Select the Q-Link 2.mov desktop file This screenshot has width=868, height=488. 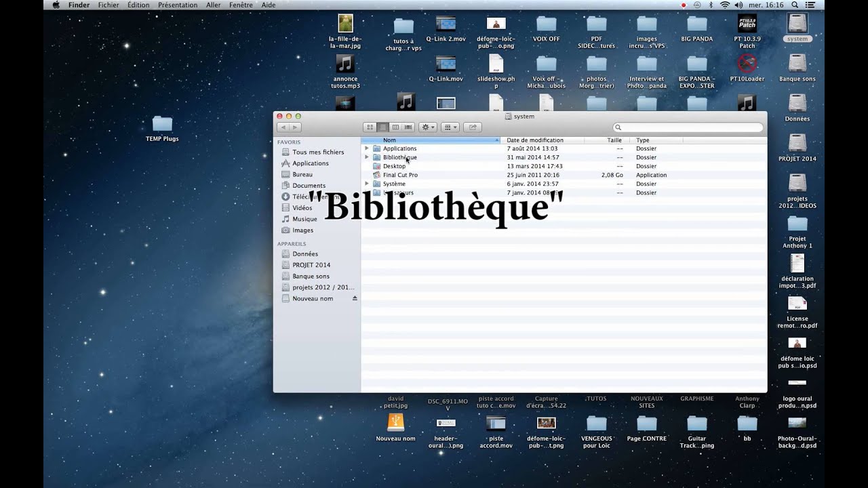point(446,28)
